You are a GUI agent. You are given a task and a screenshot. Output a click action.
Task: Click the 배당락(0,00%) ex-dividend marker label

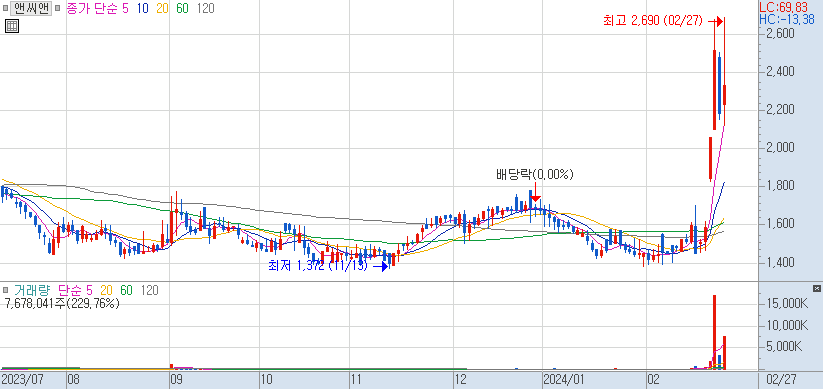(535, 175)
